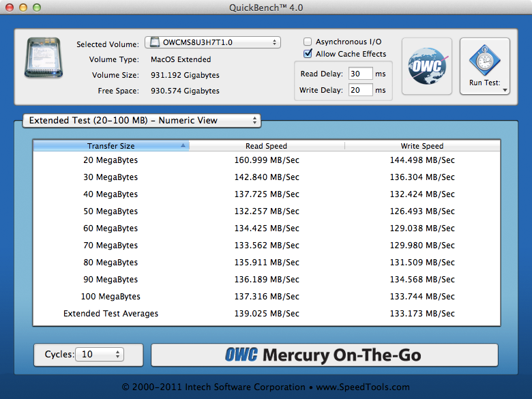Click the OWC Mercury On-The-Go banner button
The image size is (532, 399).
pos(324,355)
